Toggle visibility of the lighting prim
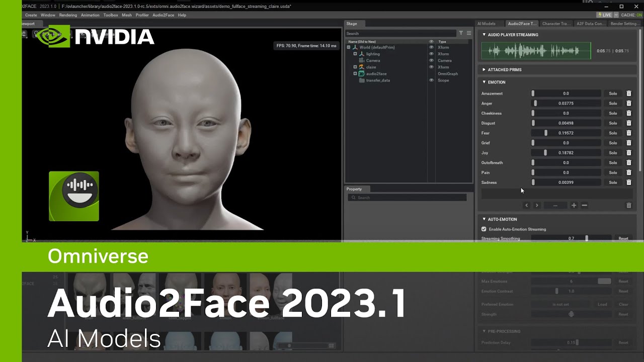 [x=431, y=54]
